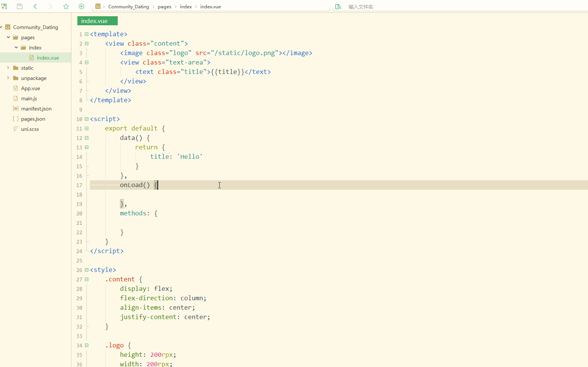
Task: Create a new file with the new-file icon
Action: [x=4, y=6]
